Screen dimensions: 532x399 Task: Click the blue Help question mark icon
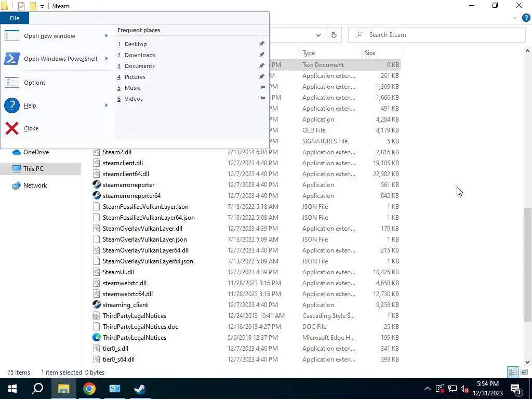pyautogui.click(x=12, y=105)
